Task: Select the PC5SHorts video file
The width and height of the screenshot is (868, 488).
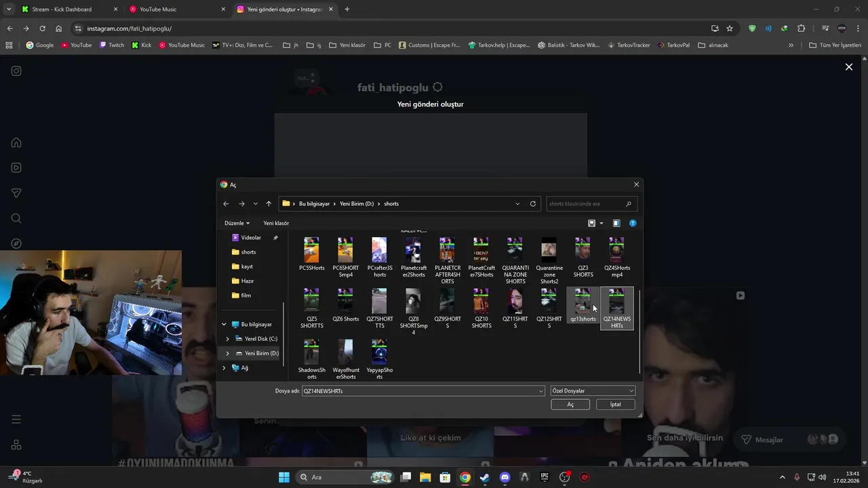Action: click(x=311, y=254)
